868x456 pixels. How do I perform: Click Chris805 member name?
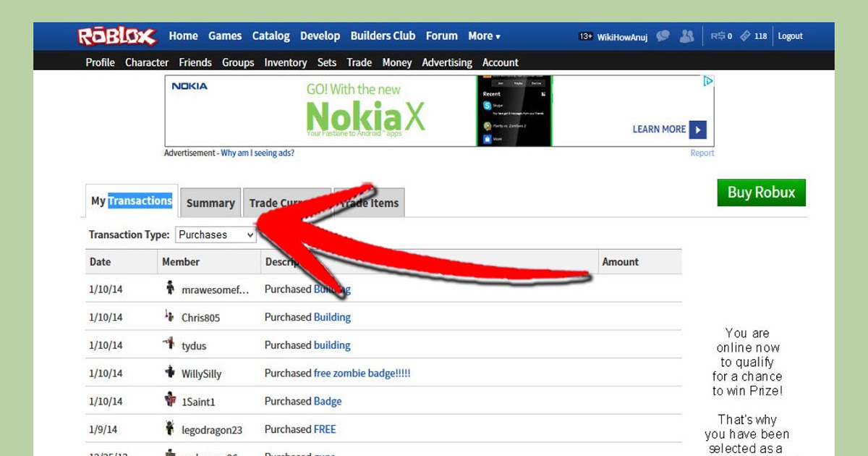click(200, 318)
